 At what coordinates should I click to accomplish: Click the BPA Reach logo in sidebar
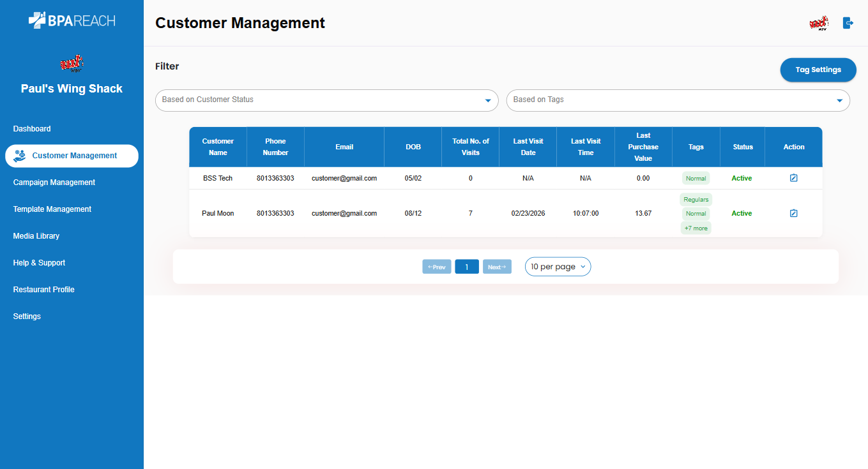point(72,20)
